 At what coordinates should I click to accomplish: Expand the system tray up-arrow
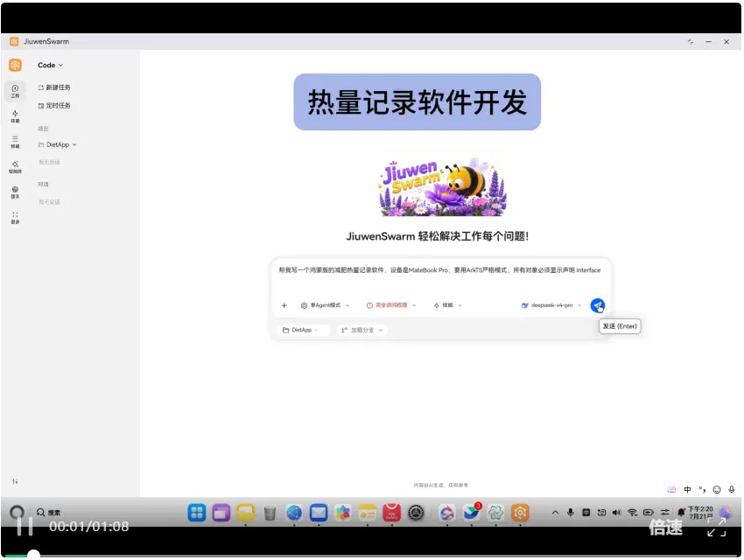555,513
